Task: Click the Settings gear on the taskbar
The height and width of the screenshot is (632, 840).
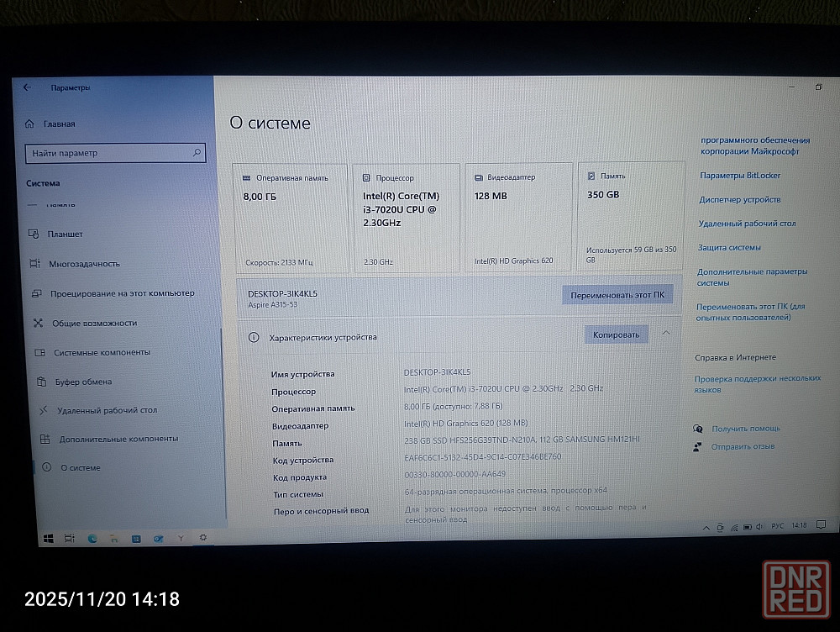Action: [202, 537]
